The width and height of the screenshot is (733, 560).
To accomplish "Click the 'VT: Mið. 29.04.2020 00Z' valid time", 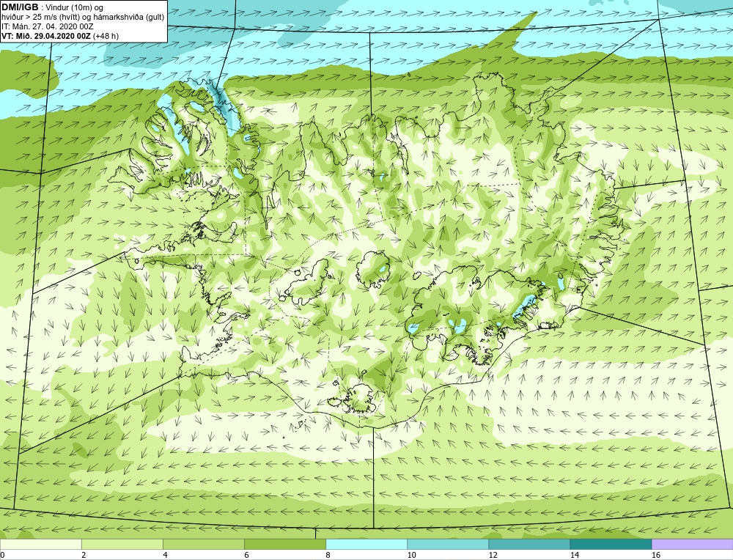I will click(46, 36).
